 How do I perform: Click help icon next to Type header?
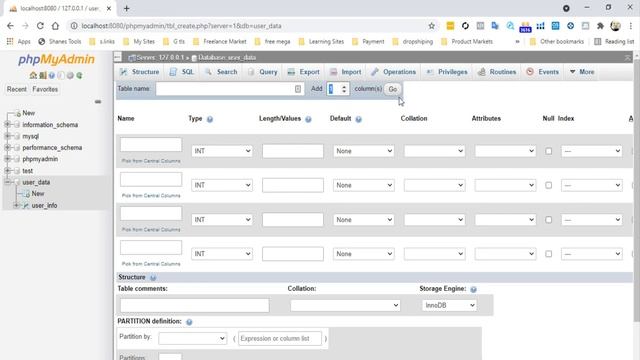(x=210, y=119)
